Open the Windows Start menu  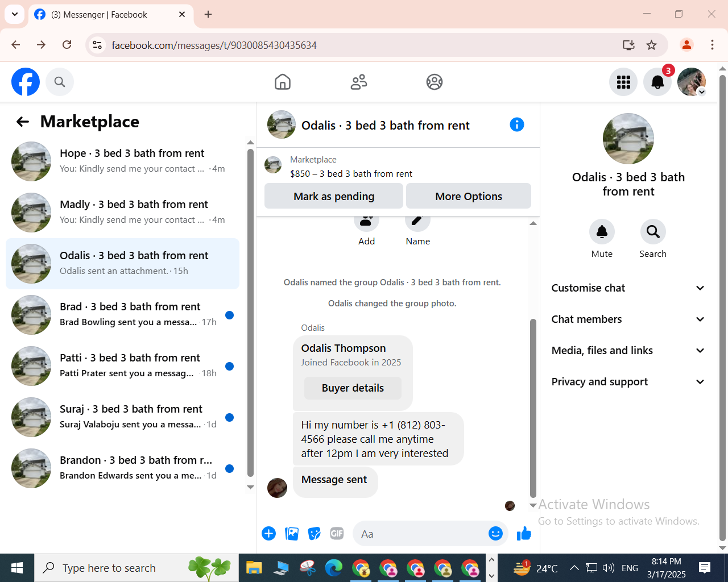pos(17,568)
